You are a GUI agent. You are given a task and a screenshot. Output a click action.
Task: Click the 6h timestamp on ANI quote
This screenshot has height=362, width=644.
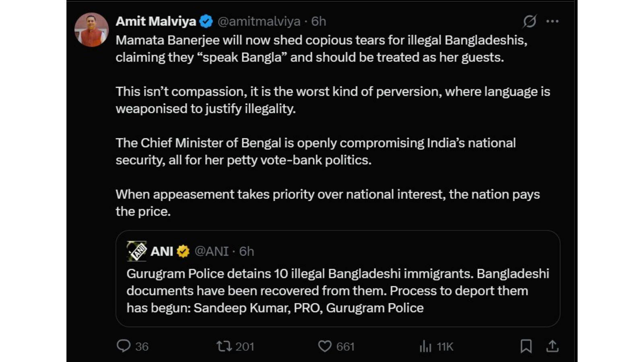click(x=247, y=251)
